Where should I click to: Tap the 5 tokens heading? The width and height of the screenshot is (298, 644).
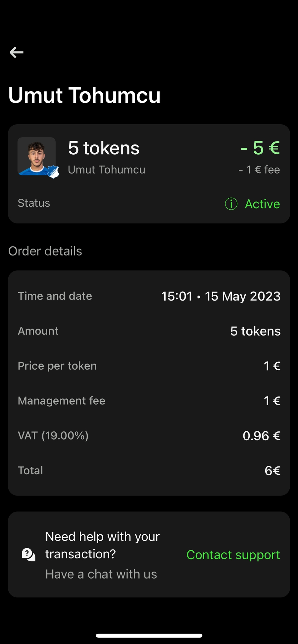coord(104,148)
